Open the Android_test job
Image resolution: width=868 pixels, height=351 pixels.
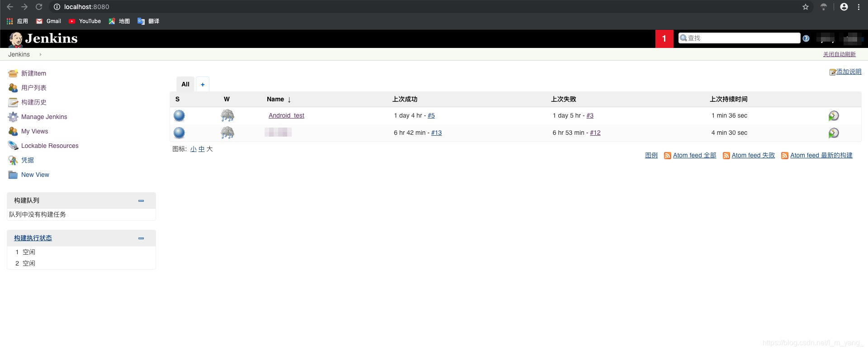coord(286,116)
